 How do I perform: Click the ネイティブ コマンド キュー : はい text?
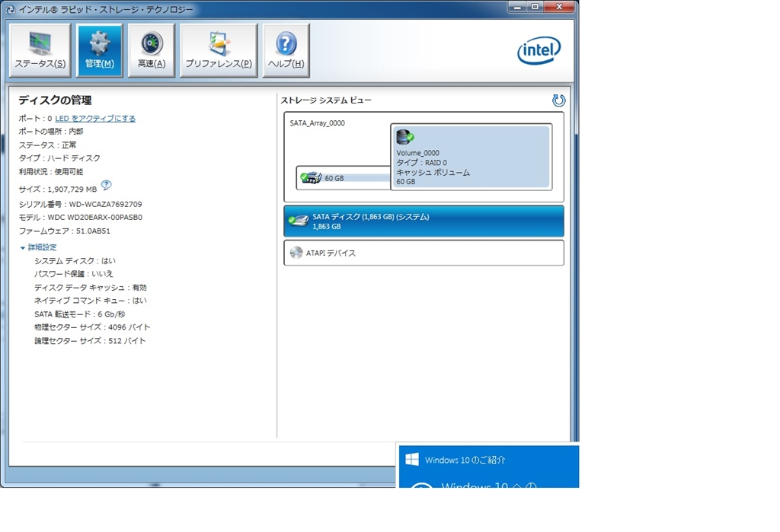click(x=90, y=301)
